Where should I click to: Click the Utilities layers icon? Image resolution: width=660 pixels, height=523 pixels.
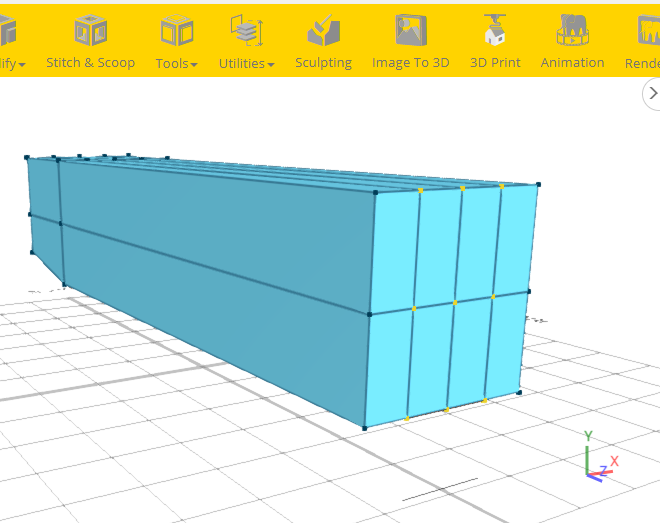pyautogui.click(x=247, y=30)
